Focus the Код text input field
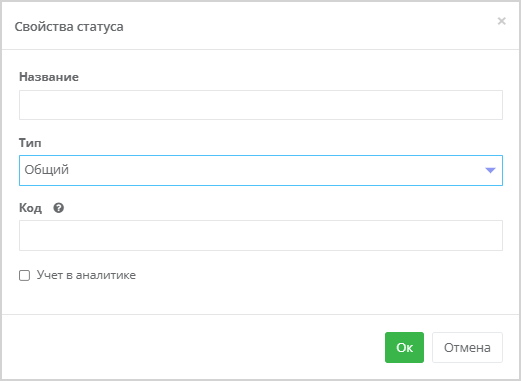This screenshot has width=521, height=381. coord(261,235)
